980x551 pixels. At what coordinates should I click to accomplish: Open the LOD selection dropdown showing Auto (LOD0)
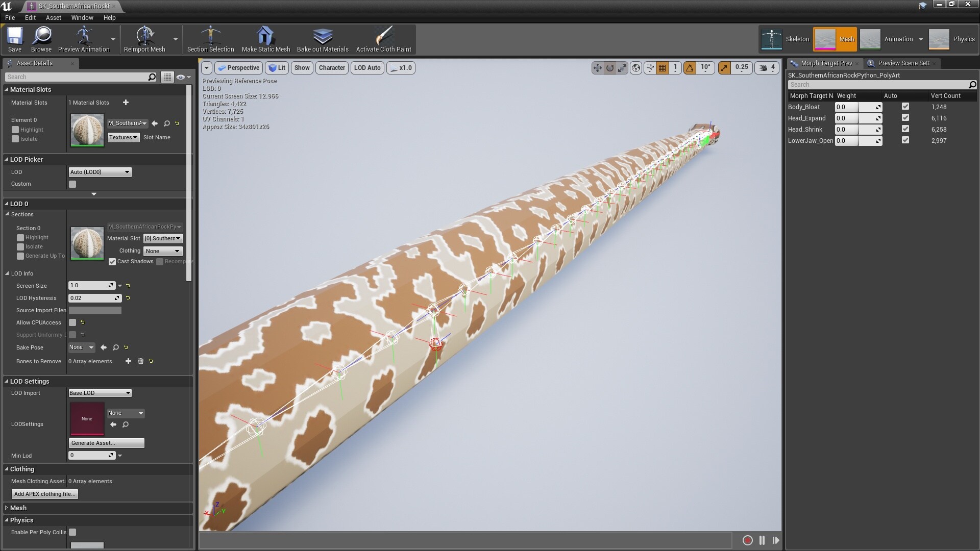coord(100,172)
